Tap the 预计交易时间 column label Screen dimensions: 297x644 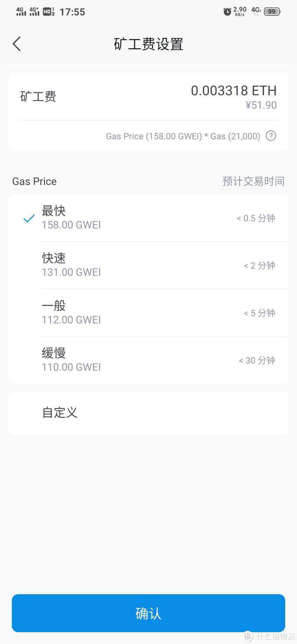coord(253,181)
